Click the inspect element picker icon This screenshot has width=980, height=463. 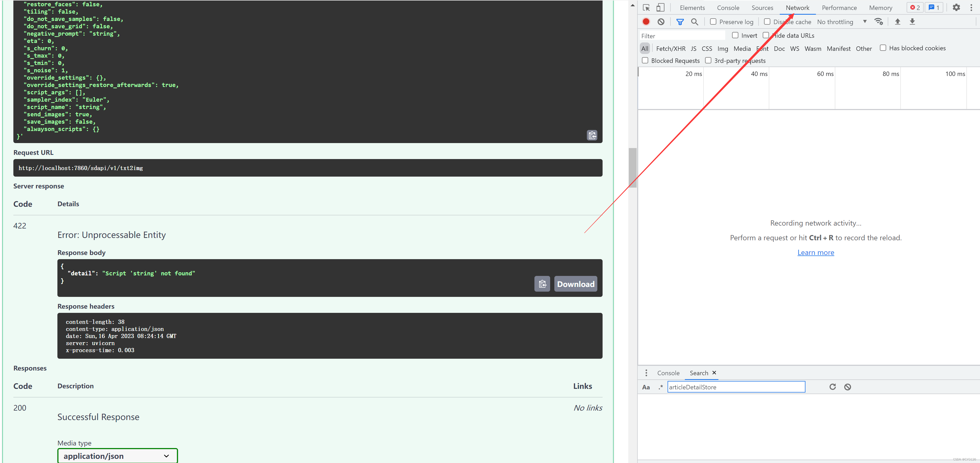click(x=646, y=8)
